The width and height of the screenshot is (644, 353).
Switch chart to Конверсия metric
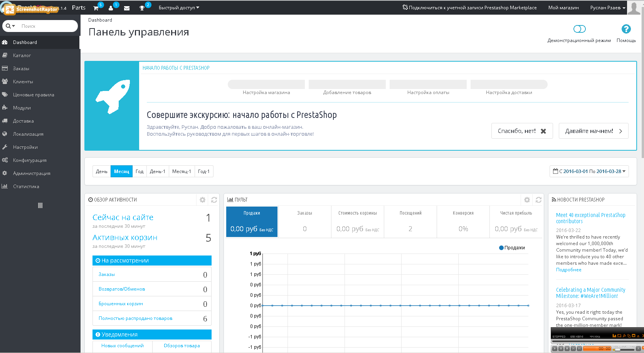pos(463,222)
